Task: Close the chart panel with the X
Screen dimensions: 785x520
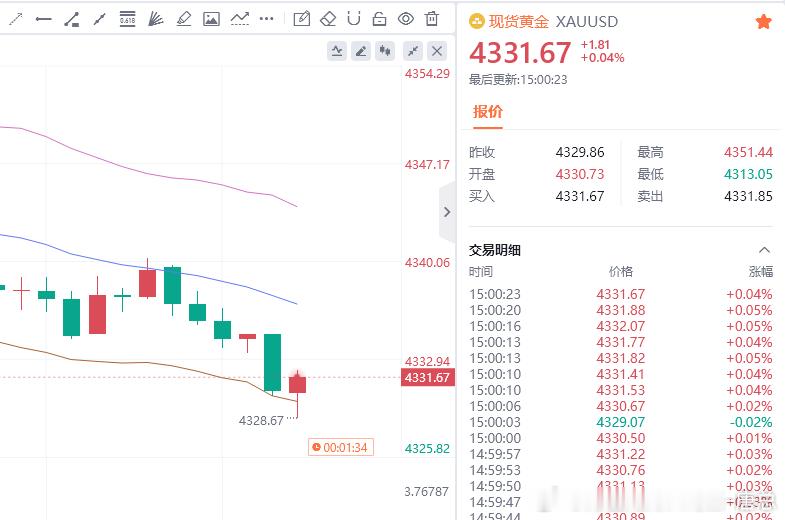Action: [437, 51]
